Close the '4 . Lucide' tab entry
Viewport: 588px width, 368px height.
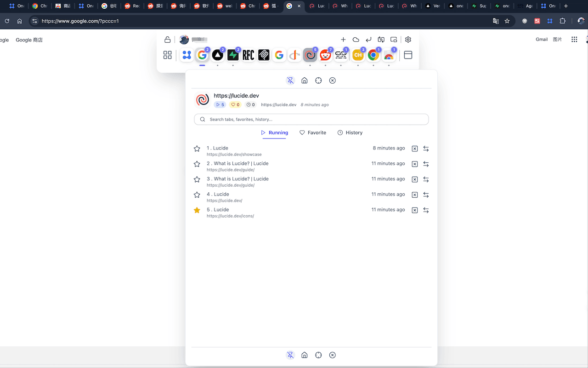point(415,195)
